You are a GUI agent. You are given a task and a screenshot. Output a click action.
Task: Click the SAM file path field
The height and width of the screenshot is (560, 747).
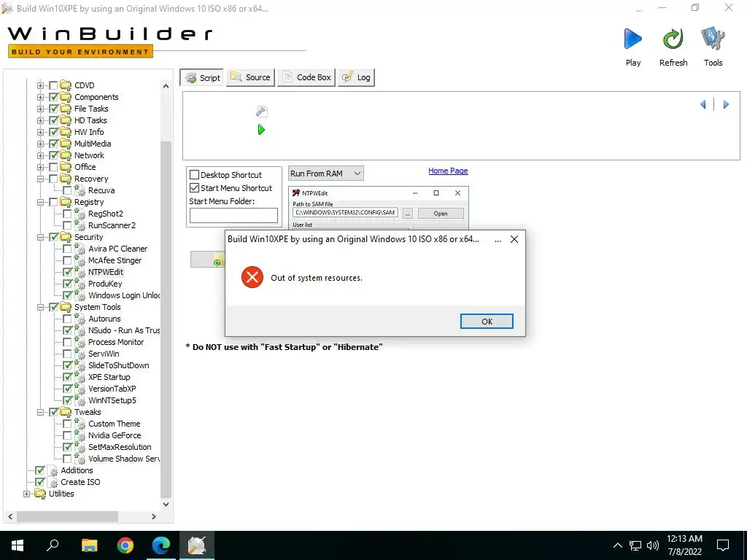pyautogui.click(x=345, y=212)
